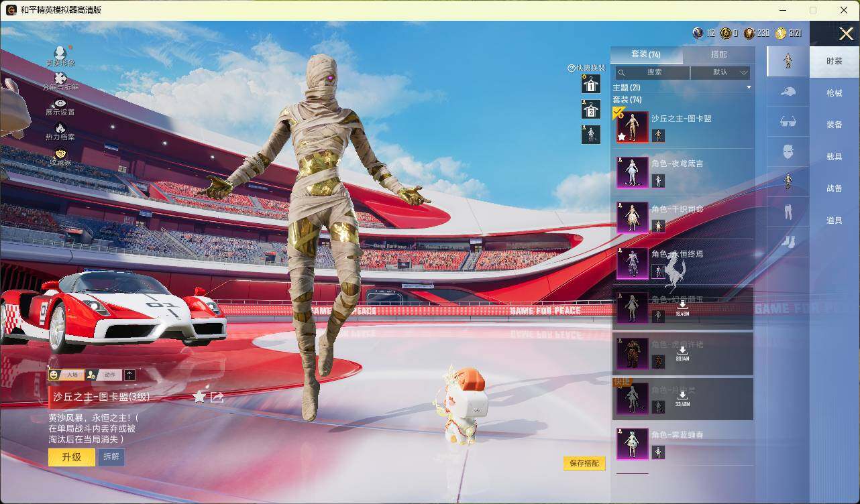The image size is (860, 504).
Task: Click the emulator app icon in title bar
Action: [x=11, y=10]
